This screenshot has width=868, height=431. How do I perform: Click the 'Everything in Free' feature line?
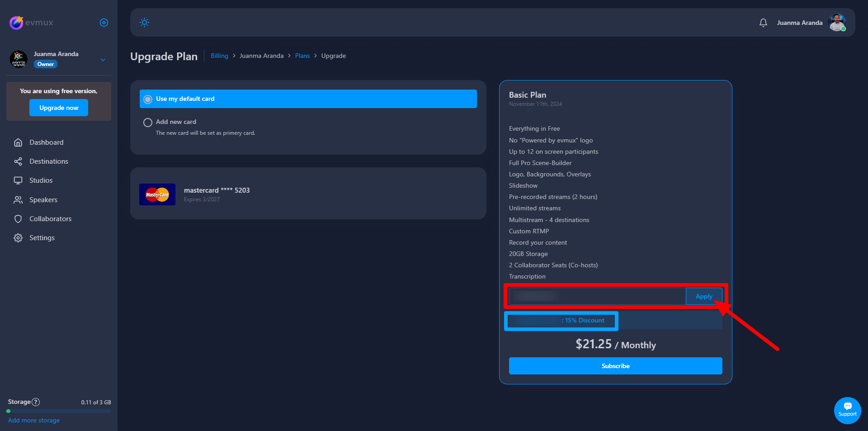point(534,129)
